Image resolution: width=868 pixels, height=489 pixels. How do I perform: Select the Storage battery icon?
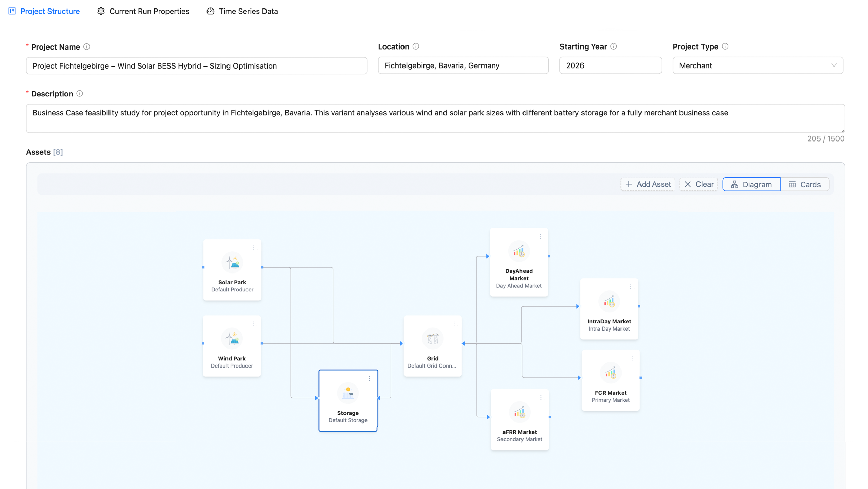[x=348, y=393]
